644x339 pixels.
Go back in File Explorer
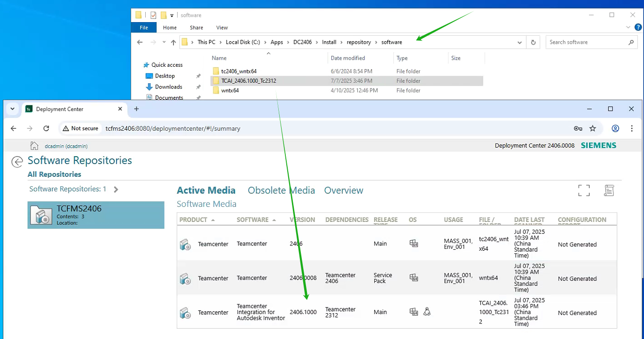click(140, 42)
